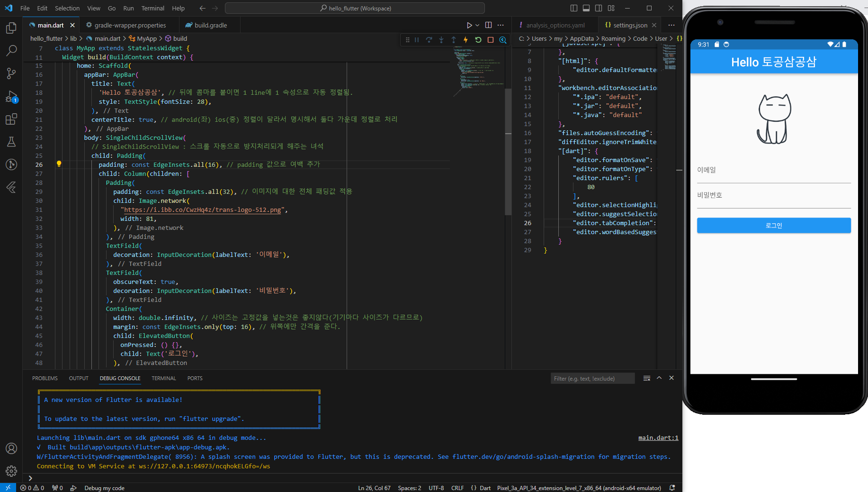Pause debugger execution in the debug toolbar
868x492 pixels.
coord(417,40)
